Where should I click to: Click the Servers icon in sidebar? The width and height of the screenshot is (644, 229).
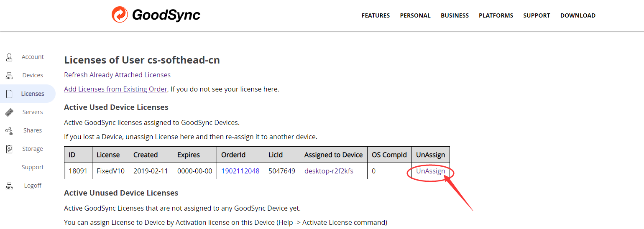pos(9,112)
